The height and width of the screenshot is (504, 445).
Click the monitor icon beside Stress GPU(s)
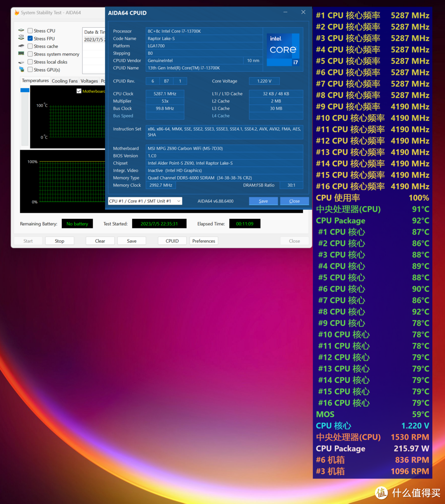point(21,70)
